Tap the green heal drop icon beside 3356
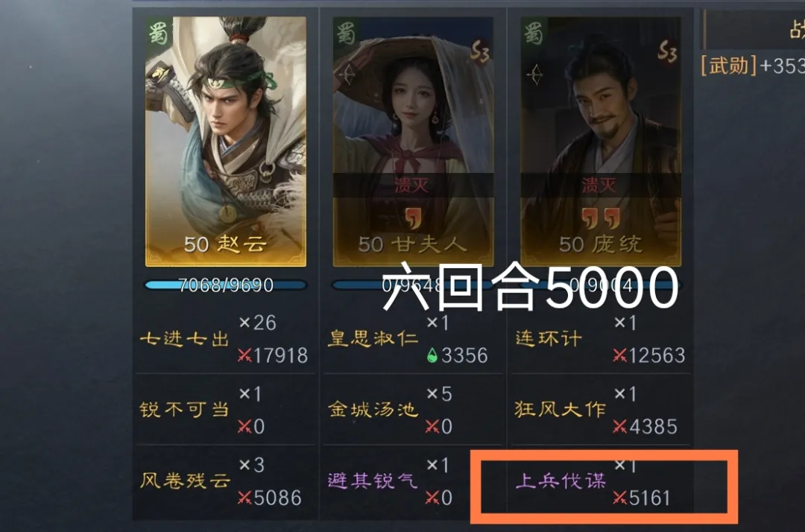Viewport: 805px width, 532px height. [432, 355]
